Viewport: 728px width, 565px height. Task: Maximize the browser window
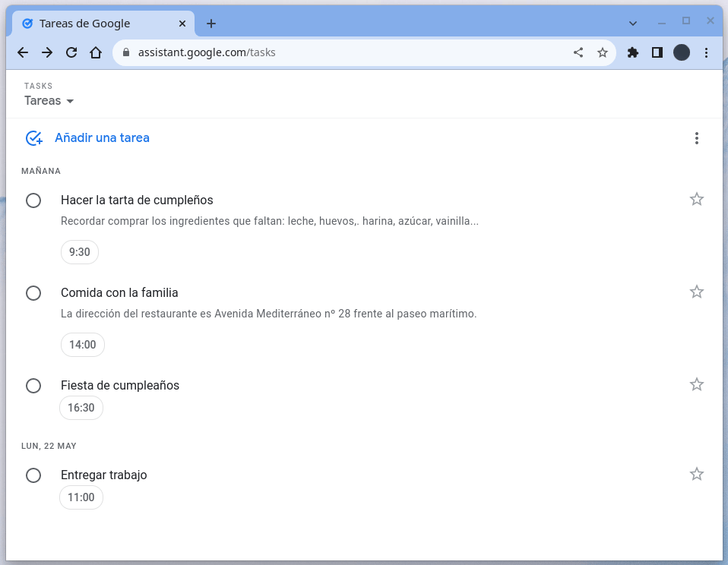[x=685, y=21]
